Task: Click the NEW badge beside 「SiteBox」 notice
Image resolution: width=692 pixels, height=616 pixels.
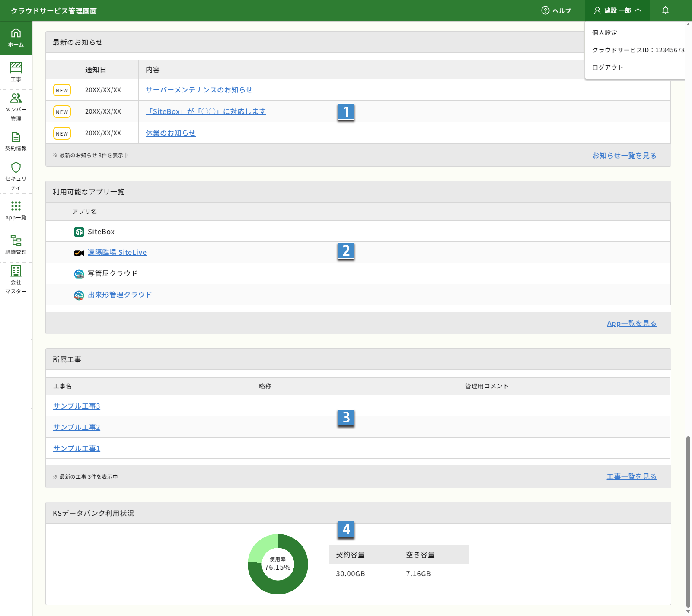Action: 62,112
